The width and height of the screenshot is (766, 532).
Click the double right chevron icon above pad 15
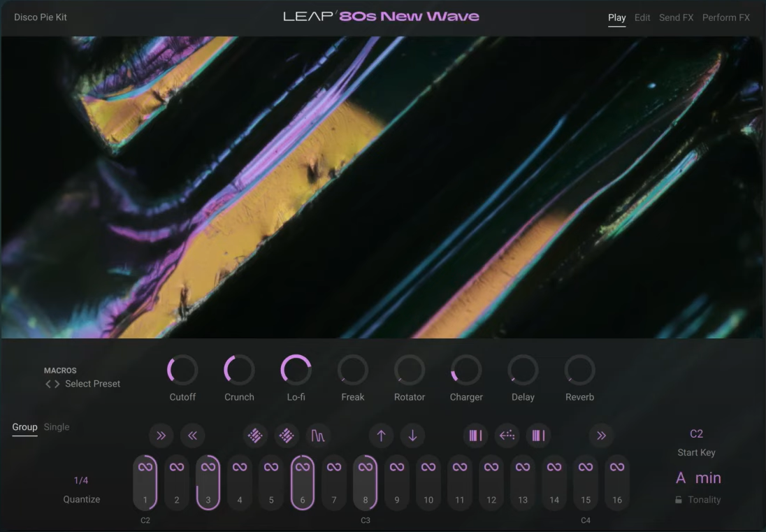[601, 436]
